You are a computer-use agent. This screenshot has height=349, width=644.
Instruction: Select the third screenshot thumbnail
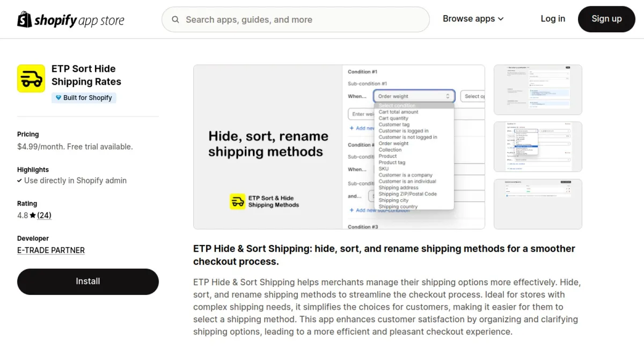point(538,203)
